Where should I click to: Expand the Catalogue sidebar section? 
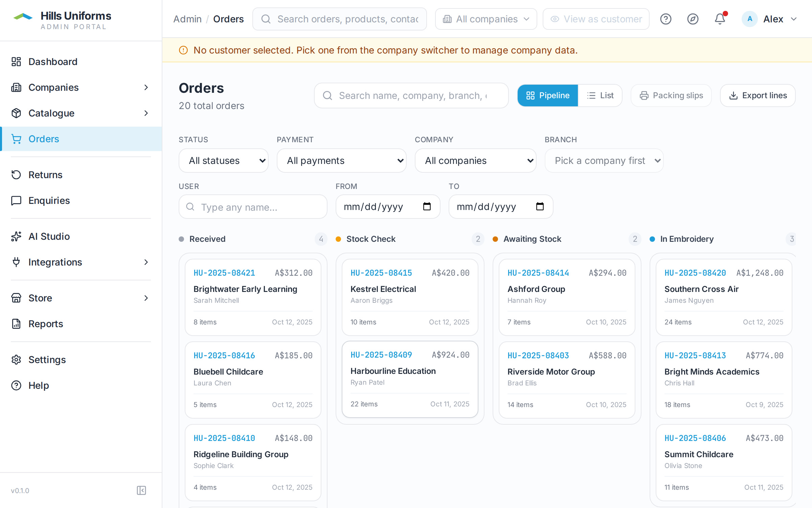(146, 113)
